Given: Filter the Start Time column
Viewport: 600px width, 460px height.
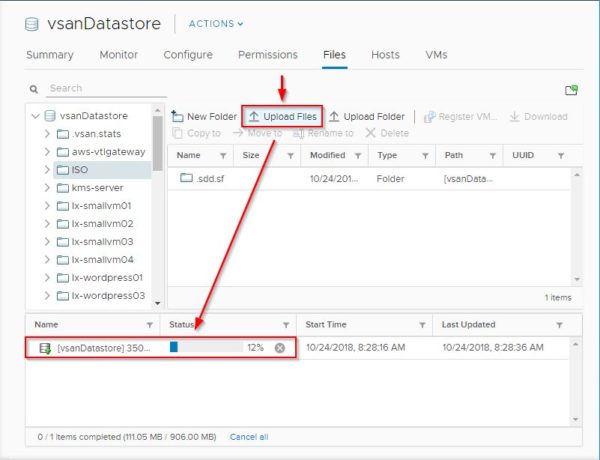Looking at the screenshot, I should click(x=422, y=325).
